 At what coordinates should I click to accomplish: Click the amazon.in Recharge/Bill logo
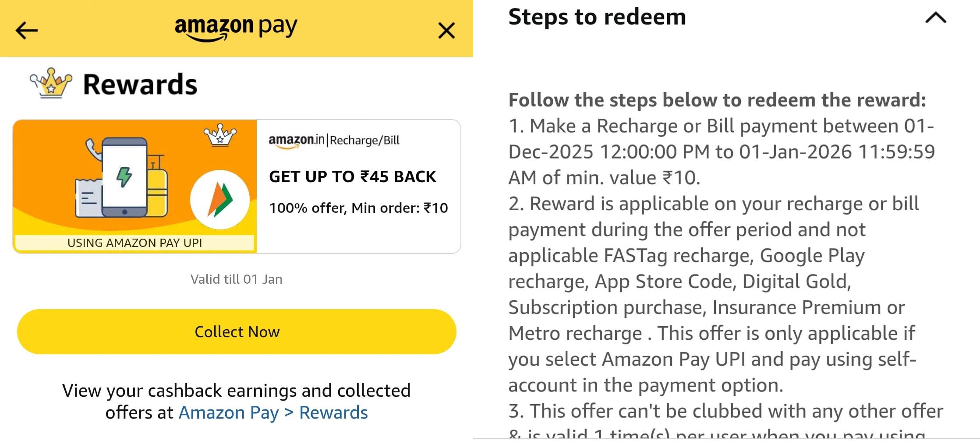(334, 141)
